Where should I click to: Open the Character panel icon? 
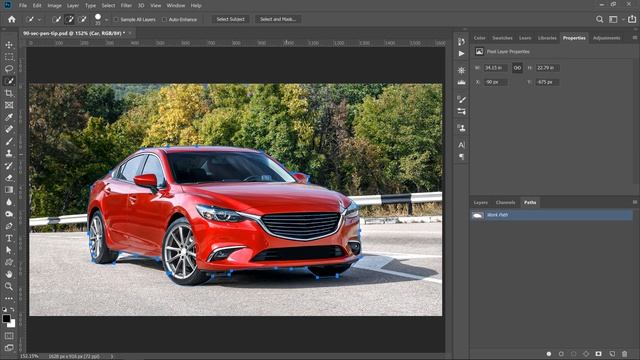[461, 145]
